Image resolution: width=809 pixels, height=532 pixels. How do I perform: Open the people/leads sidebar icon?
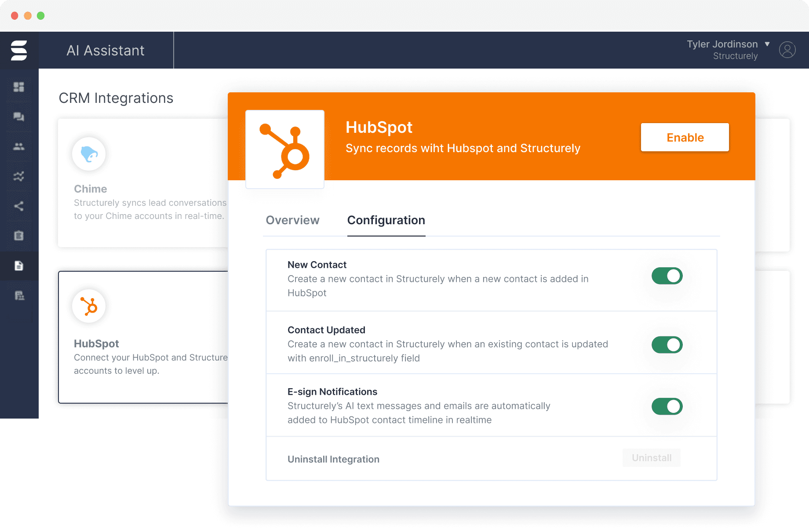[19, 147]
